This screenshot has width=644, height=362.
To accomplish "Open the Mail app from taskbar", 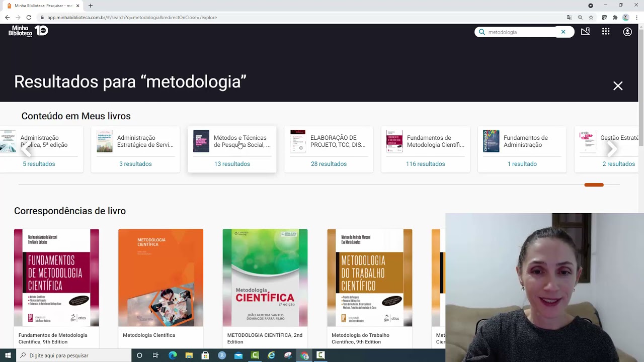I will 238,355.
